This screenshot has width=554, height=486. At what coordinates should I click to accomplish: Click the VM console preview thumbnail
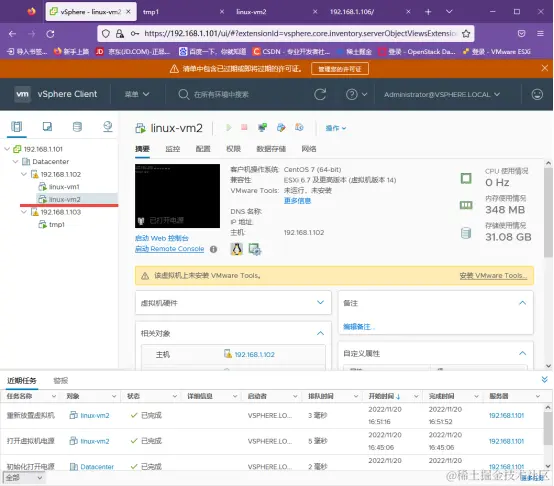click(177, 196)
